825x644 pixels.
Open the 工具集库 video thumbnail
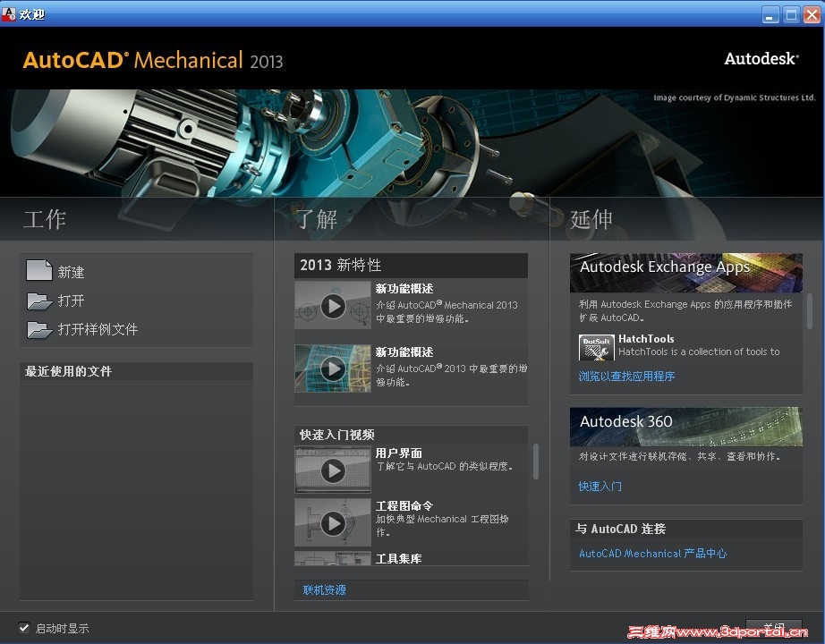pos(333,559)
